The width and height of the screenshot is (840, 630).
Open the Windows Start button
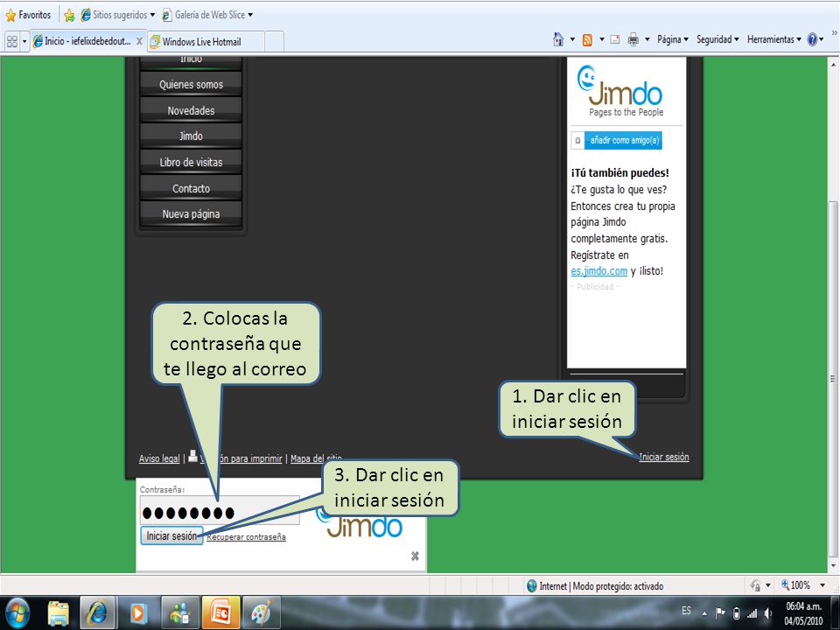(17, 612)
